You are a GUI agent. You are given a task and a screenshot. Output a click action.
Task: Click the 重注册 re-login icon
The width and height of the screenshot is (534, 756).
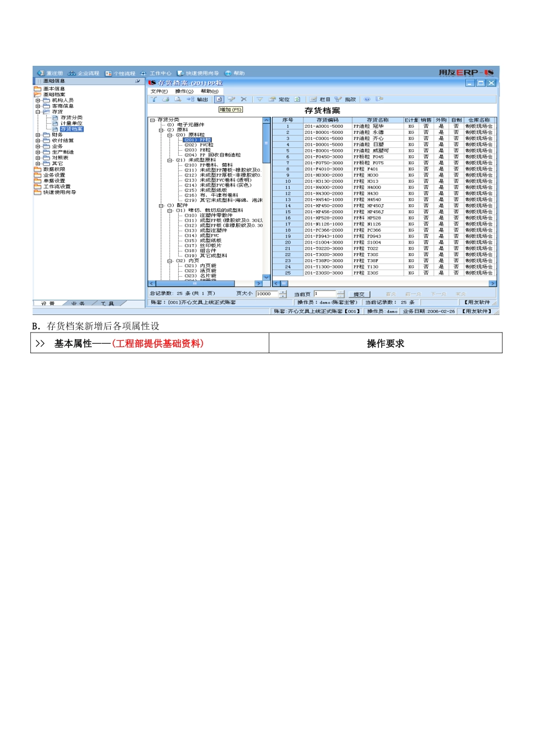40,73
